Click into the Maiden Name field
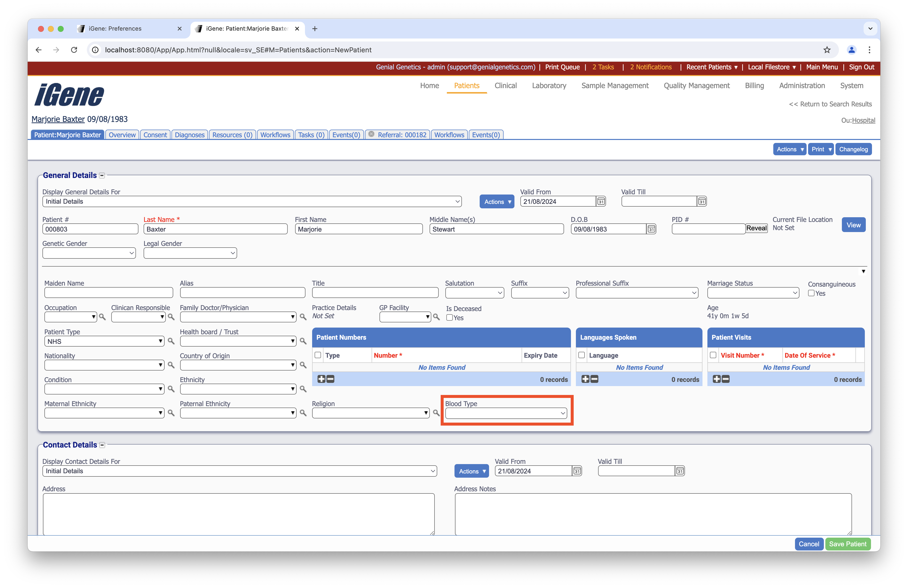Image resolution: width=908 pixels, height=588 pixels. coord(108,293)
